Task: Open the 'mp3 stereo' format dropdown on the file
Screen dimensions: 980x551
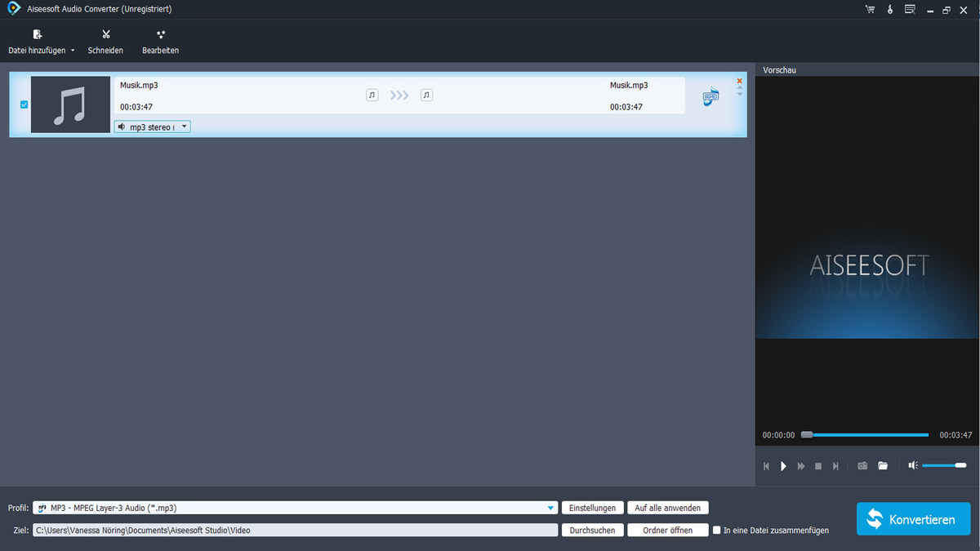Action: click(x=184, y=127)
